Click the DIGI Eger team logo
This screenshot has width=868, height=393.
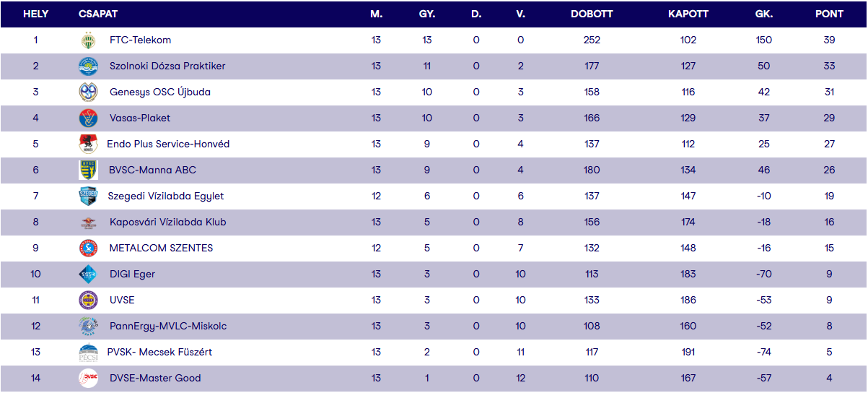88,275
